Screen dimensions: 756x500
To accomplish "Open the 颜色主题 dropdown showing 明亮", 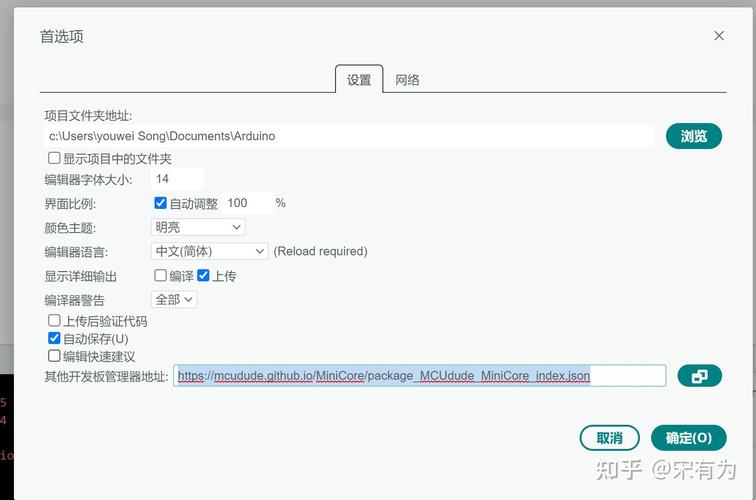I will (x=198, y=227).
